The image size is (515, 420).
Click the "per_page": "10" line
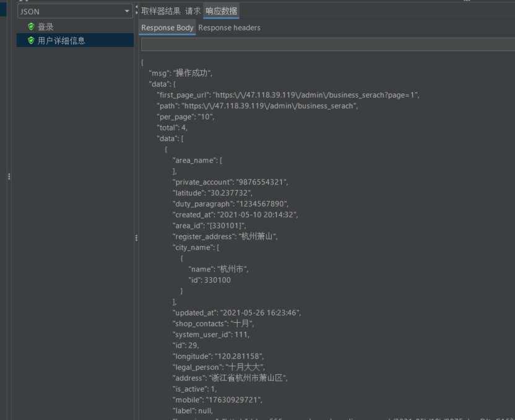point(186,117)
